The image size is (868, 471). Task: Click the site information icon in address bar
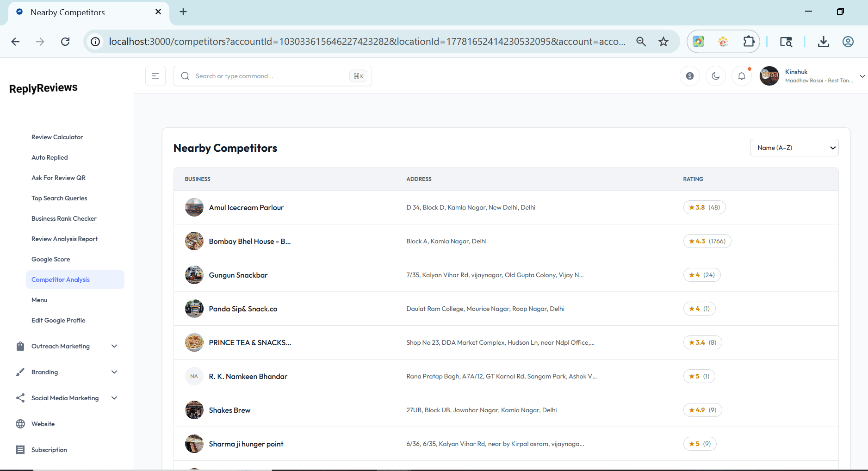[x=95, y=42]
